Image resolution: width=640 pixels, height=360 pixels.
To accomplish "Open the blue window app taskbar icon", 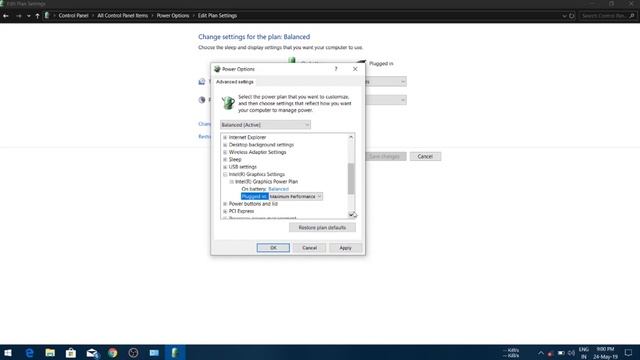I will coord(154,353).
